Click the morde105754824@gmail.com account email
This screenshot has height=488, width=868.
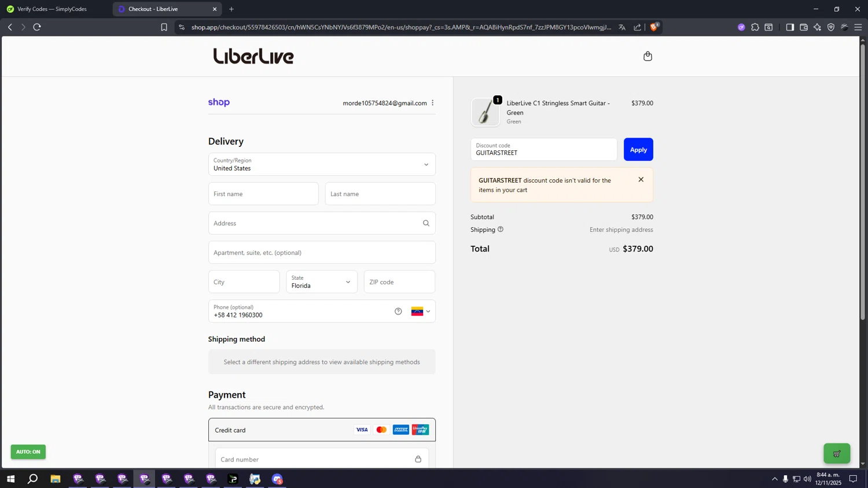tap(385, 103)
